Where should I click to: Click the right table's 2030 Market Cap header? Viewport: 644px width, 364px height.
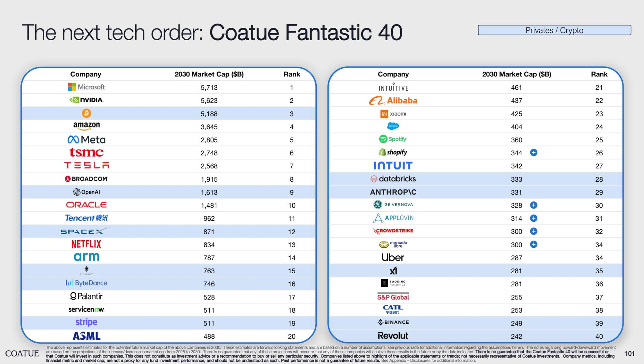(516, 74)
